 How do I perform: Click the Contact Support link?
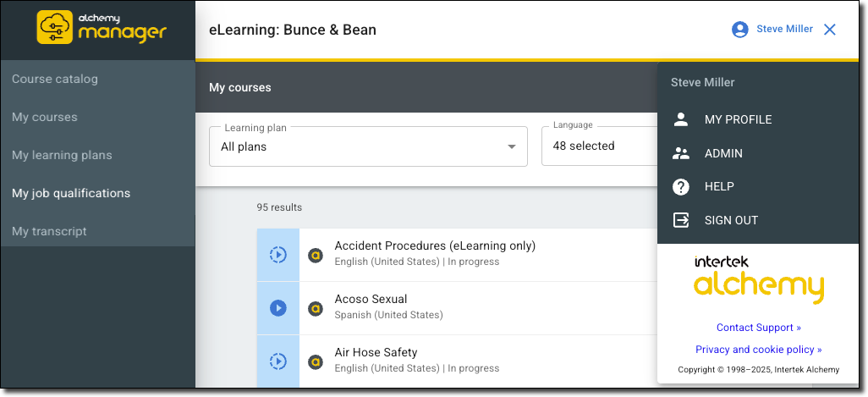coord(758,328)
